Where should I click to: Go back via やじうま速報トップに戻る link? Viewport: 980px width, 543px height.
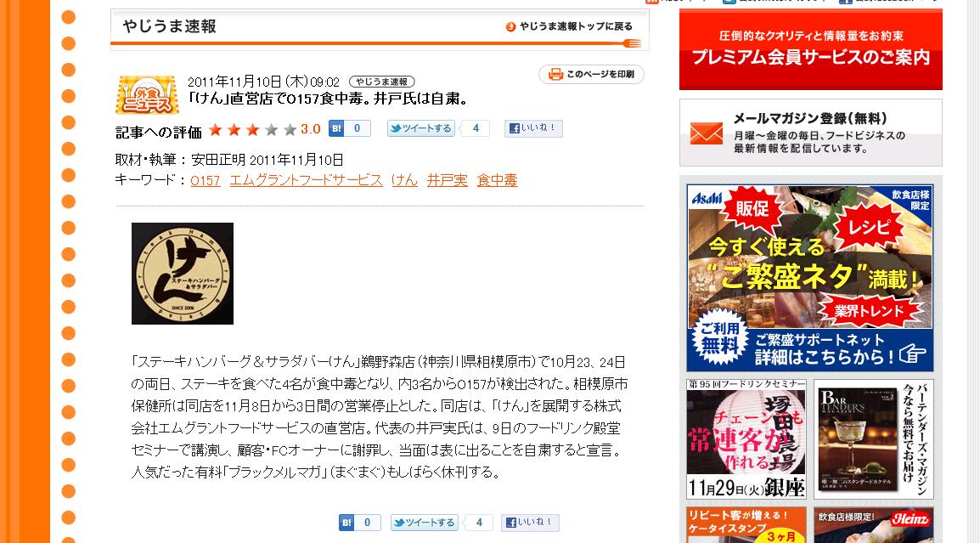[569, 26]
